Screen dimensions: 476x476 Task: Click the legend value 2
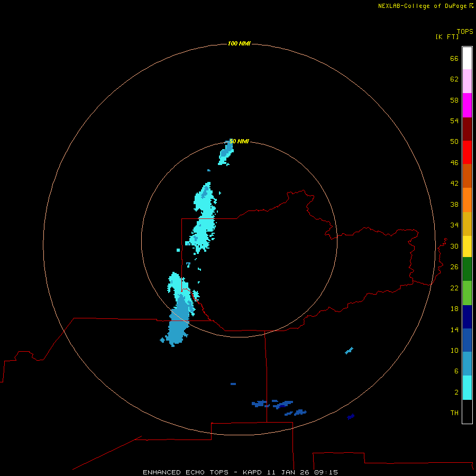tap(456, 392)
